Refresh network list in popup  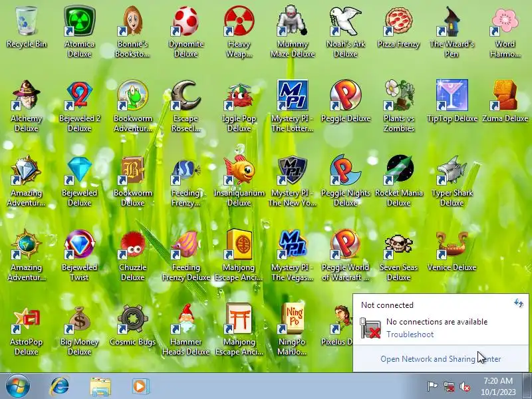coord(519,303)
